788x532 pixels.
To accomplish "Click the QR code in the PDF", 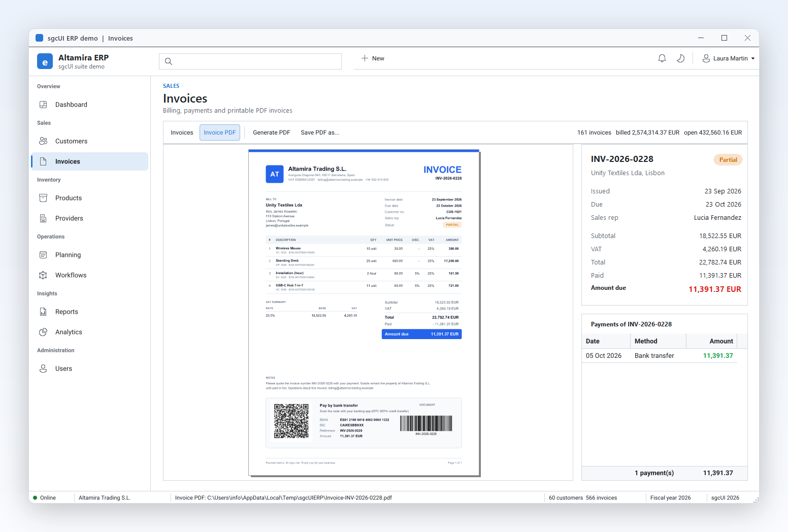I will tap(291, 421).
